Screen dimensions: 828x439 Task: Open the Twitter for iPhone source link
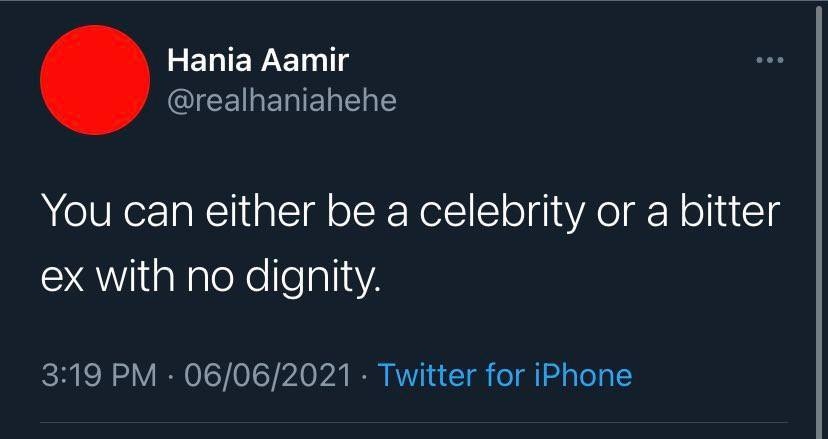pyautogui.click(x=505, y=375)
